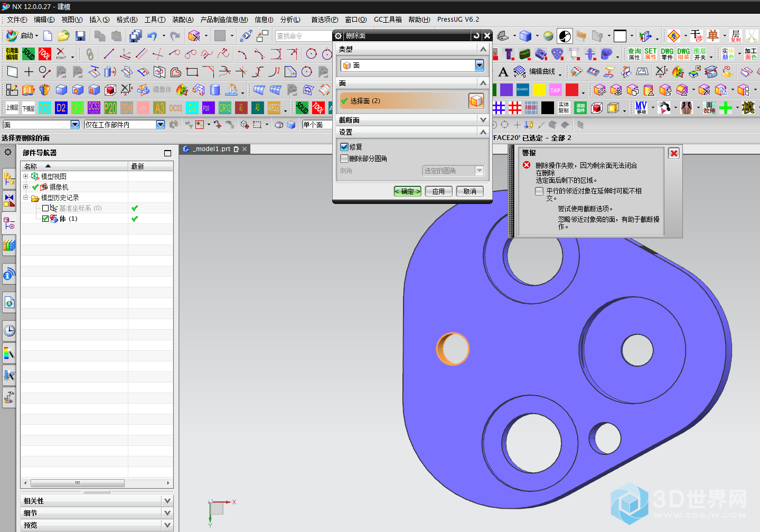Click the 查询属性 icon
760x532 pixels.
pyautogui.click(x=634, y=54)
